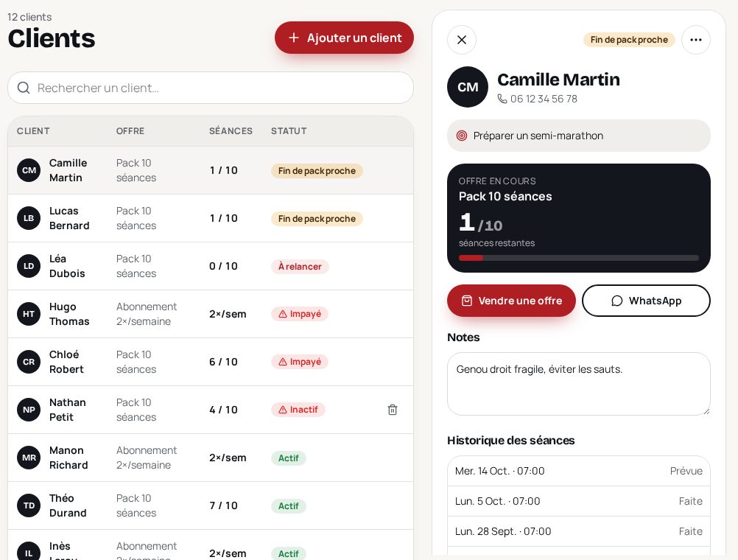Close the Camille Martin detail panel
This screenshot has width=738, height=560.
pyautogui.click(x=461, y=40)
